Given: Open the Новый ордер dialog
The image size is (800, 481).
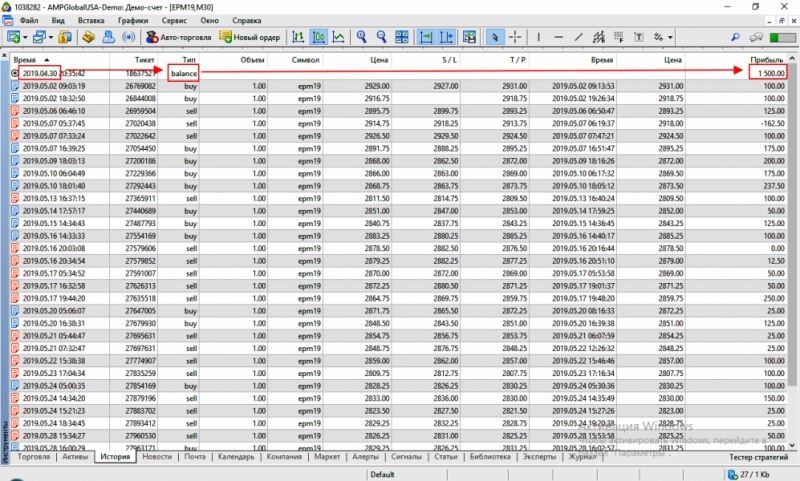Looking at the screenshot, I should [x=253, y=37].
